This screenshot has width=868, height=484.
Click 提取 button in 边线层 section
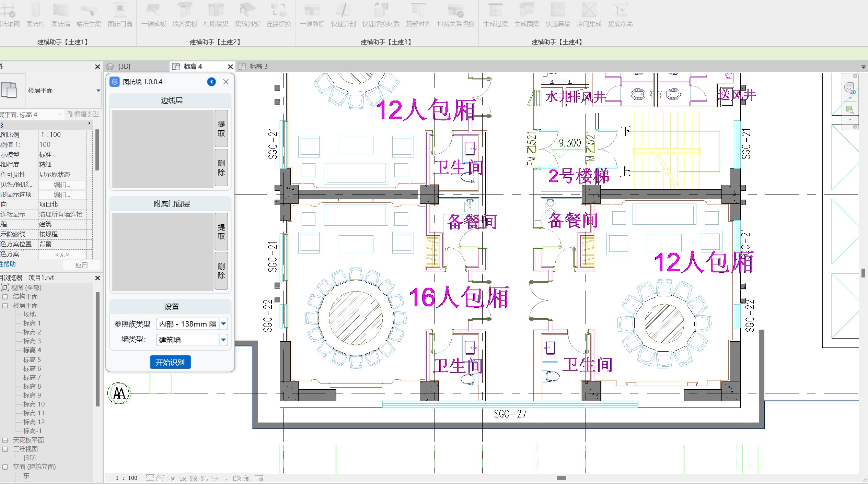[221, 129]
